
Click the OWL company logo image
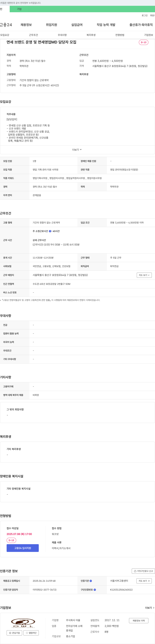(x=23, y=623)
